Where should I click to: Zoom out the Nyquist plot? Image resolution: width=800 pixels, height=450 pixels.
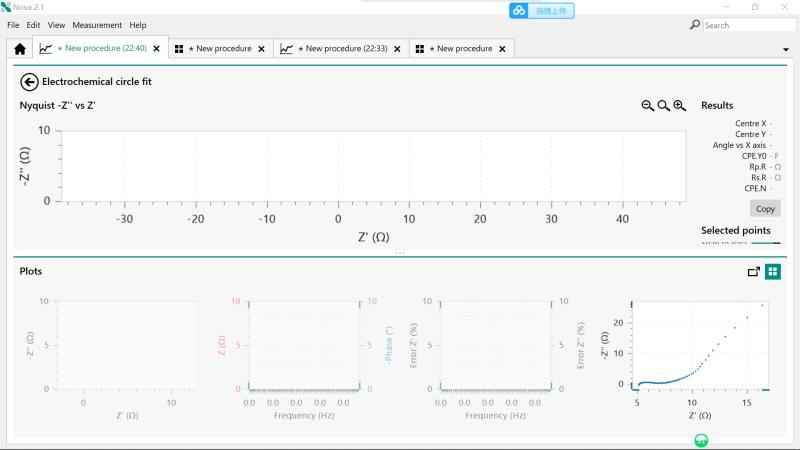pyautogui.click(x=647, y=106)
